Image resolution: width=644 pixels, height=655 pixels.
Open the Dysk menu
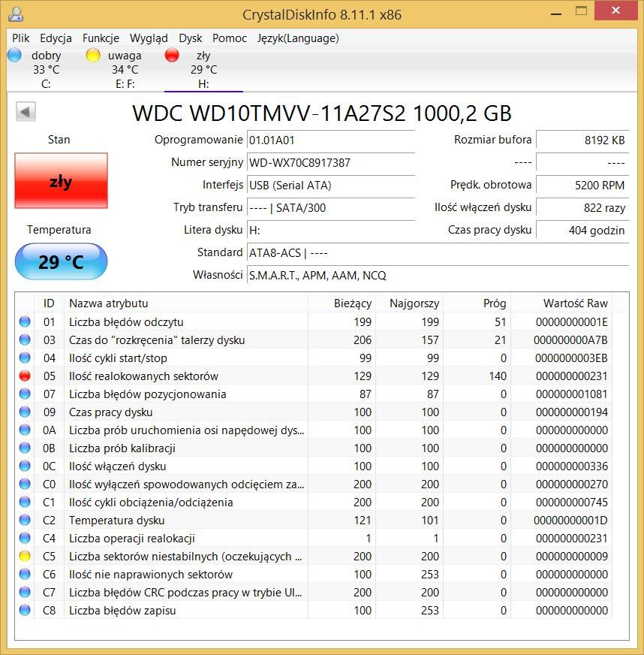click(191, 38)
